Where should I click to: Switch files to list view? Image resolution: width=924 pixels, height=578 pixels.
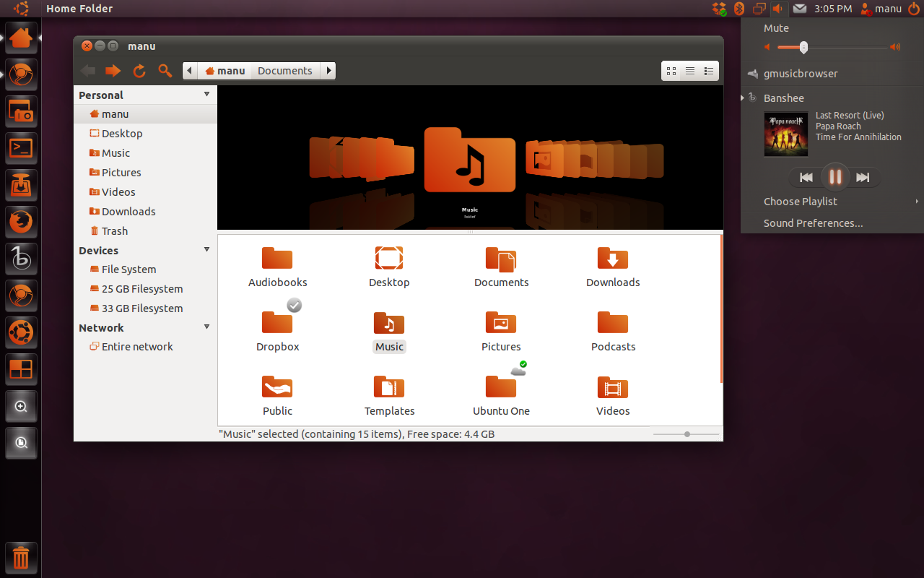[689, 71]
